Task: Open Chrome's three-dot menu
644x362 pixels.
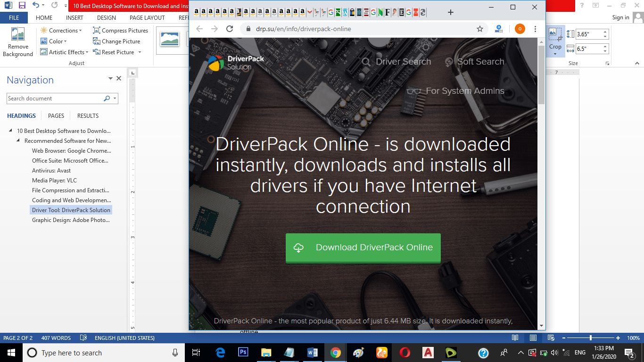Action: (x=535, y=29)
